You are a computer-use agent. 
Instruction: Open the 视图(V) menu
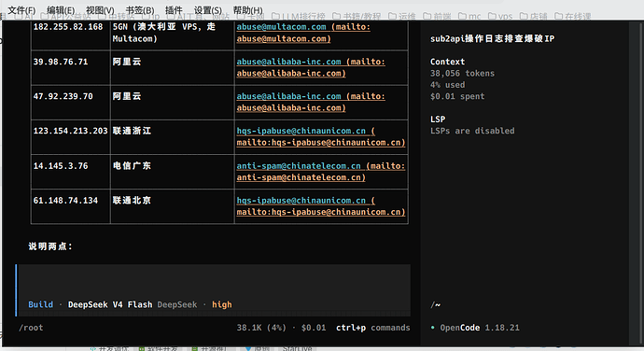[100, 10]
